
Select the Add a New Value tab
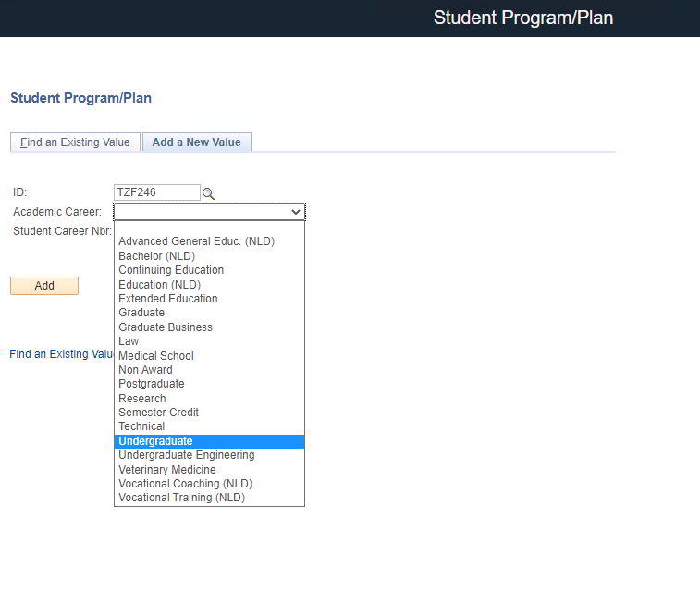(196, 142)
